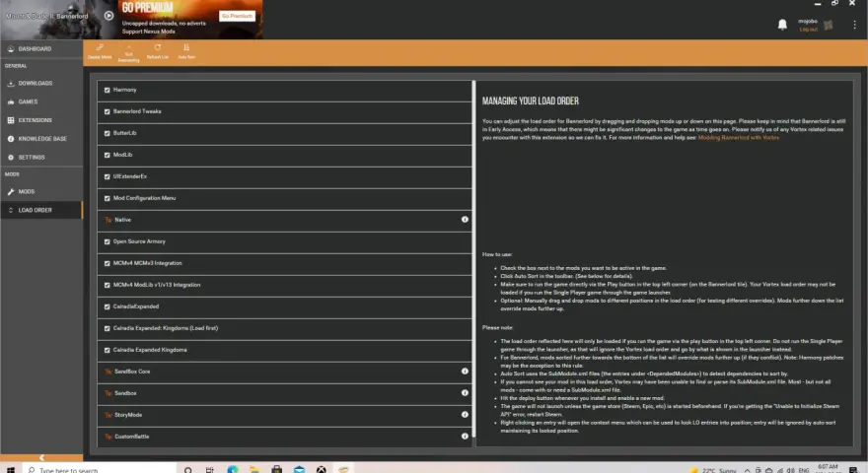This screenshot has height=473, width=868.
Task: Click the Mount & Blade II: Bannerlord game tile
Action: 58,20
